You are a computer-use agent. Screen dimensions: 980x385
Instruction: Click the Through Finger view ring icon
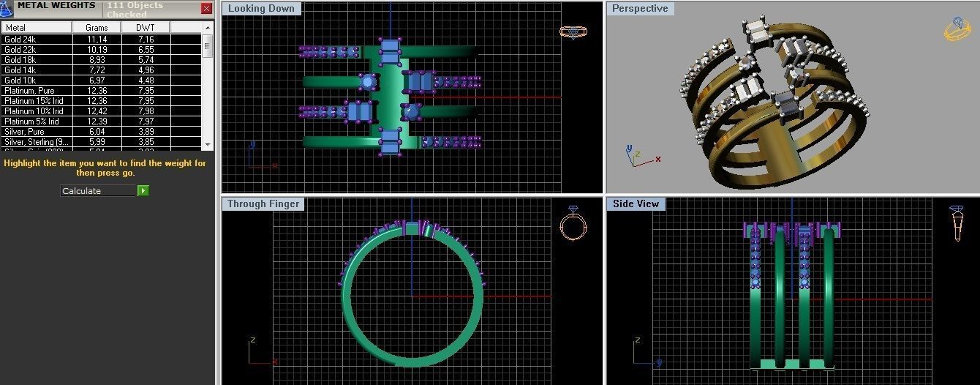(572, 224)
